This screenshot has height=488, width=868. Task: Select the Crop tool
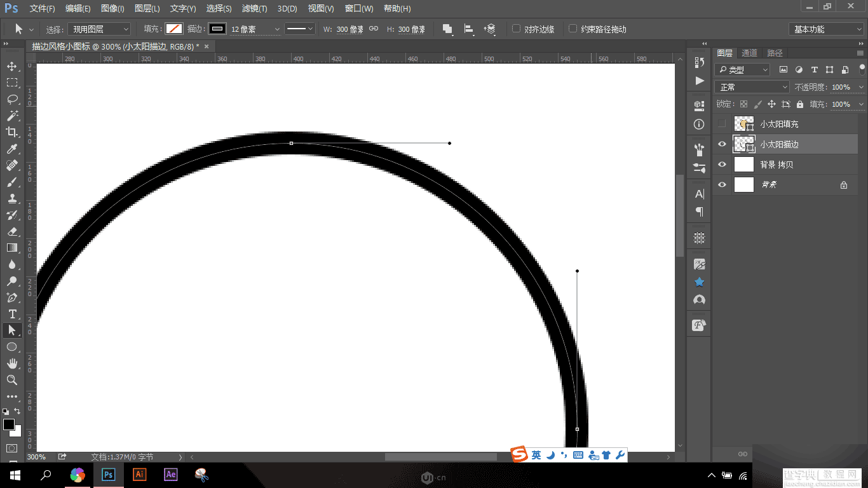[x=11, y=132]
